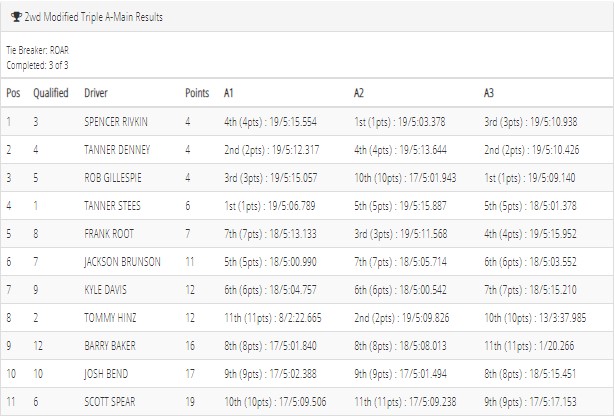
Task: Select TANNER STEES in the driver list
Action: pyautogui.click(x=112, y=206)
